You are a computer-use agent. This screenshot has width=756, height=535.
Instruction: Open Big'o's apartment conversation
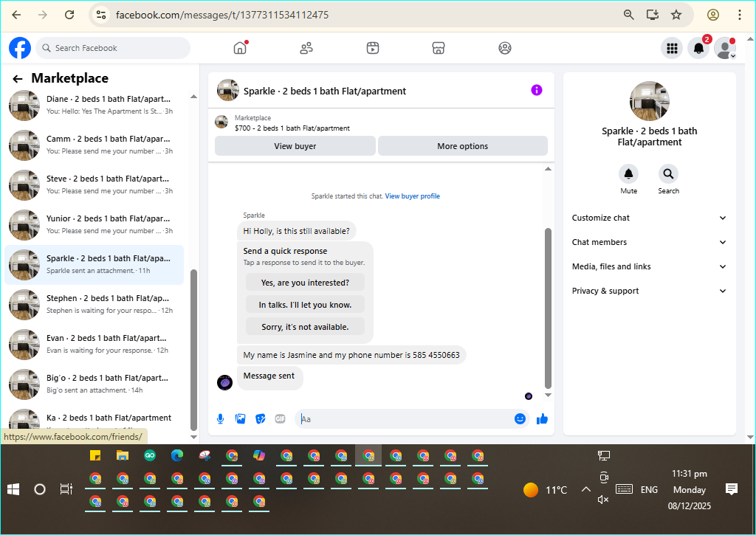[94, 384]
